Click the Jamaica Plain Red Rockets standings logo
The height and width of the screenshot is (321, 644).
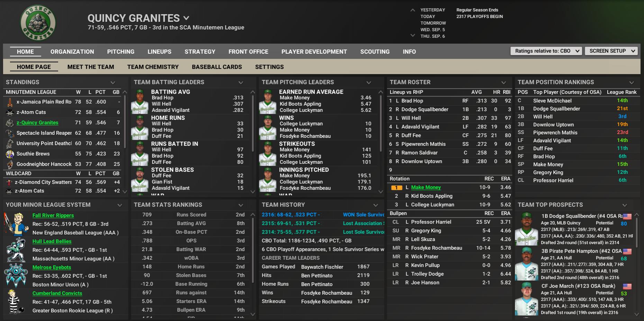(x=10, y=102)
